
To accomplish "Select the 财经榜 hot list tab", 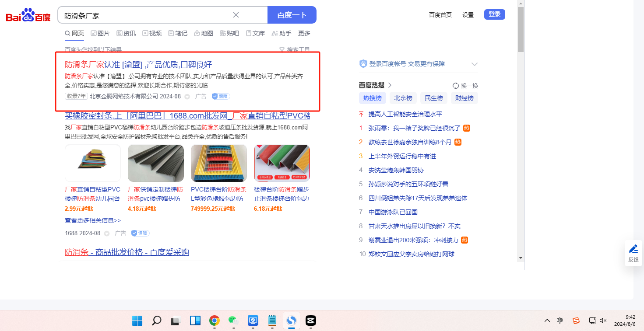I will tap(465, 98).
